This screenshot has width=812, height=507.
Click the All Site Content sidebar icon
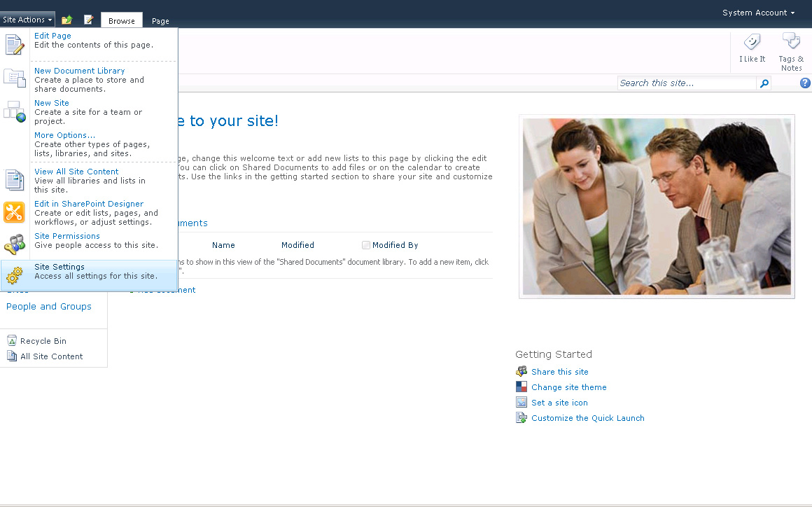pyautogui.click(x=12, y=356)
